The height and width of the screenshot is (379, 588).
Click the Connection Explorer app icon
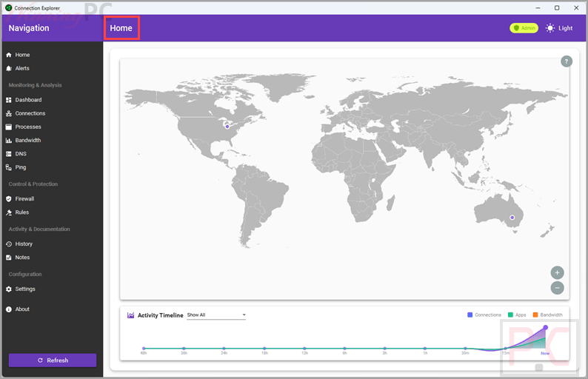pyautogui.click(x=8, y=7)
